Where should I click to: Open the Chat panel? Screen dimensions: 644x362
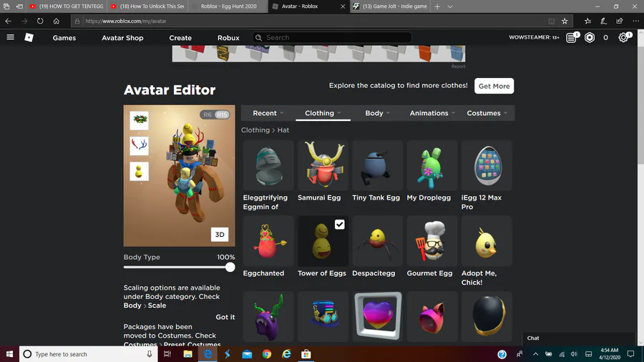[578, 338]
